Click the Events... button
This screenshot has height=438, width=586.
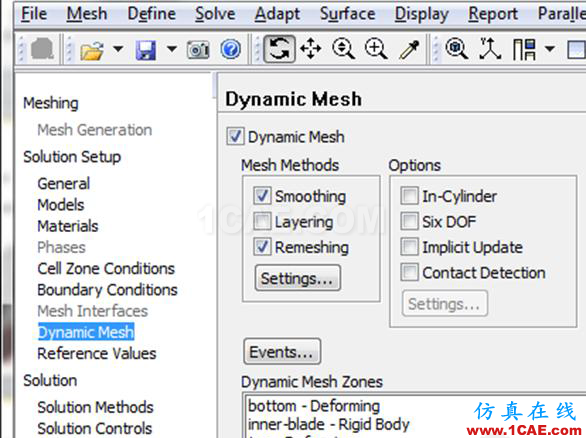coord(282,352)
